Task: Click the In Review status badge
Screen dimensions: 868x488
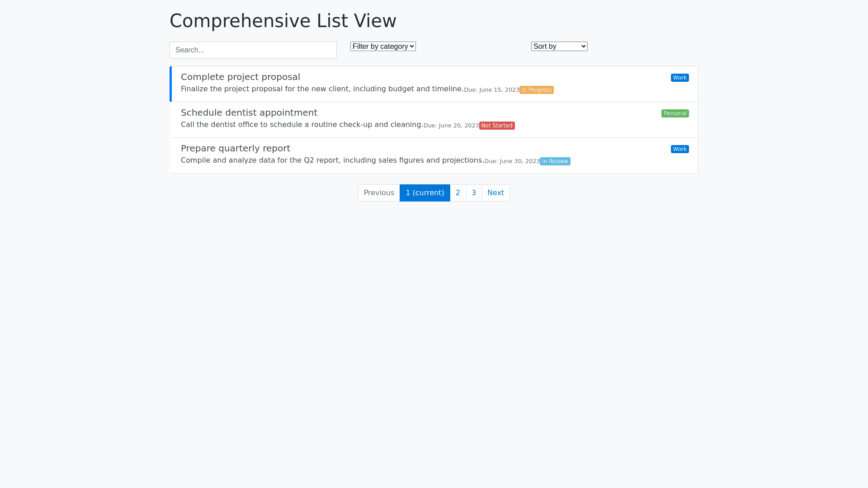Action: click(555, 161)
